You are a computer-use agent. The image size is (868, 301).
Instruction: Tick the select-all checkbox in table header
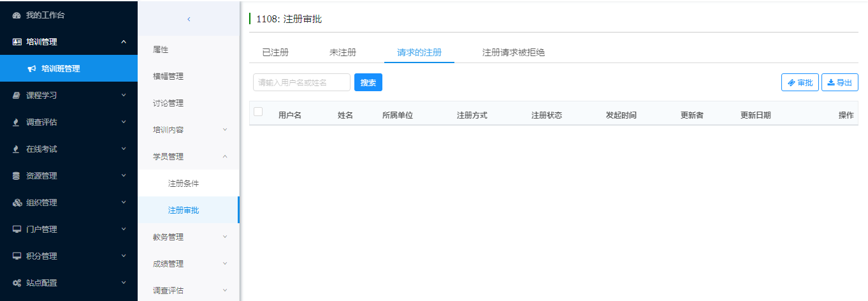(x=258, y=112)
